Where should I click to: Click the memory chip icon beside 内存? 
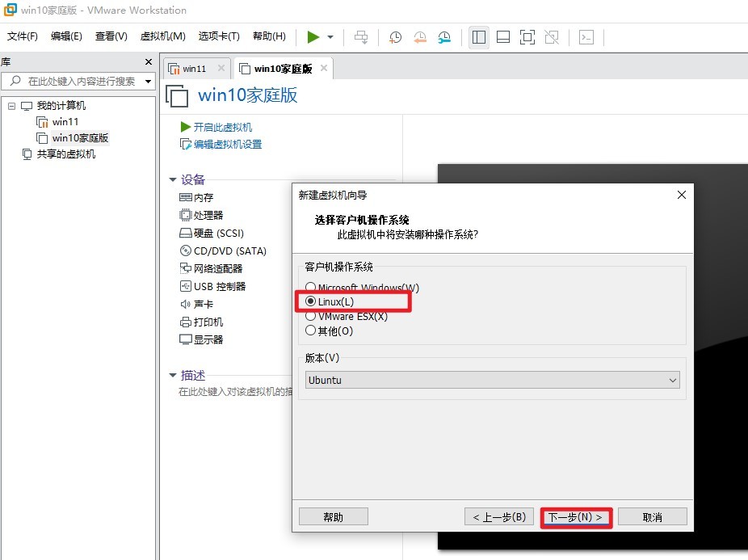(186, 198)
